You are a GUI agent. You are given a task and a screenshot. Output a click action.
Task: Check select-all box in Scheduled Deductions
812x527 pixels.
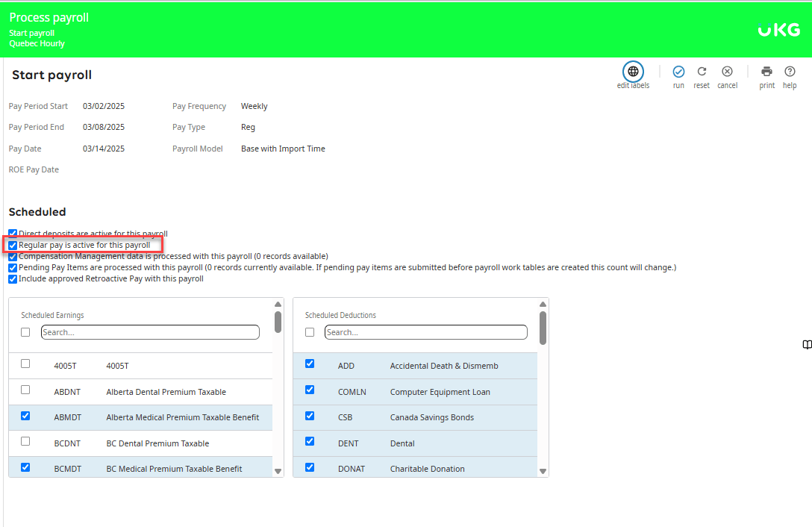click(310, 332)
